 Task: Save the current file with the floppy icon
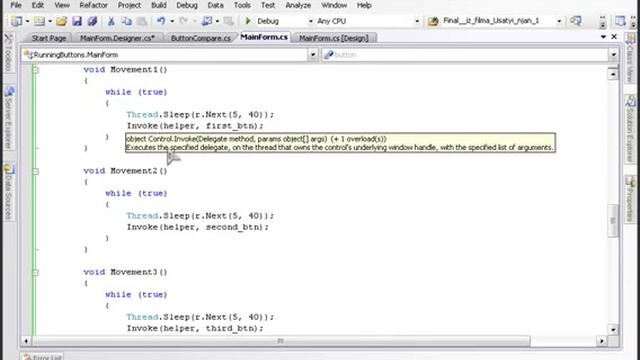tap(77, 21)
